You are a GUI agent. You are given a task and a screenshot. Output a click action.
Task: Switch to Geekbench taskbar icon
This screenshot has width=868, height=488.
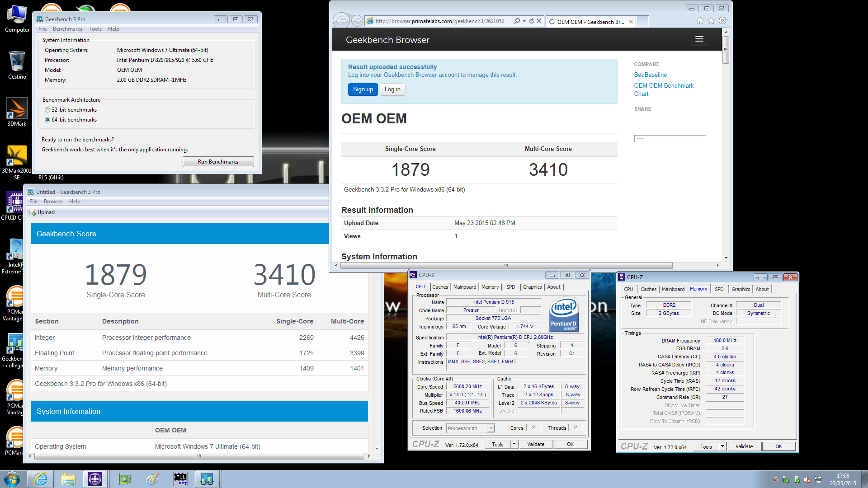[x=207, y=479]
